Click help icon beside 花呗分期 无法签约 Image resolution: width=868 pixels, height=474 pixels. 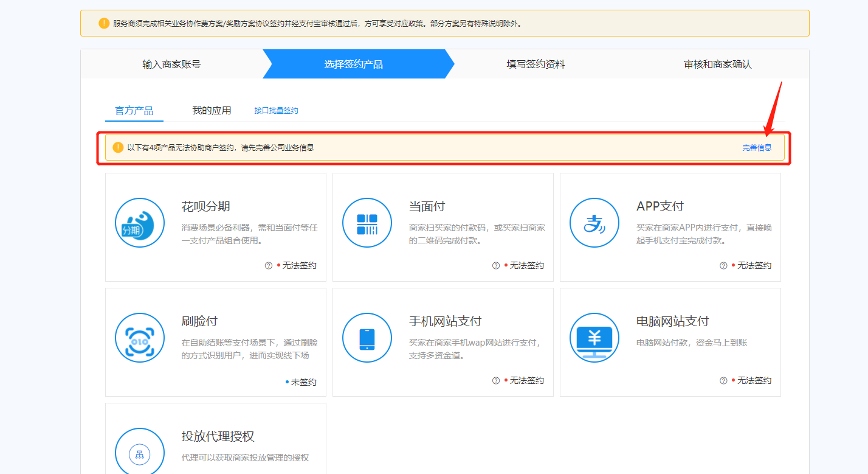click(x=269, y=266)
